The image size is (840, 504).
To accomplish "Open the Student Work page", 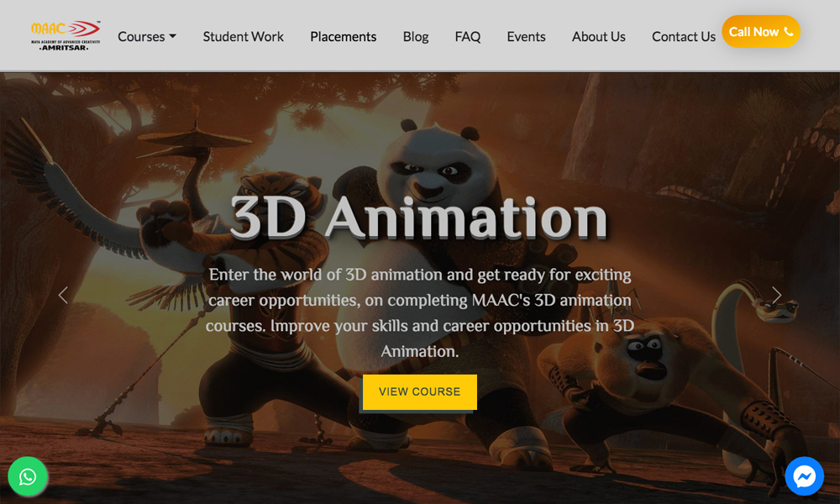I will 243,37.
